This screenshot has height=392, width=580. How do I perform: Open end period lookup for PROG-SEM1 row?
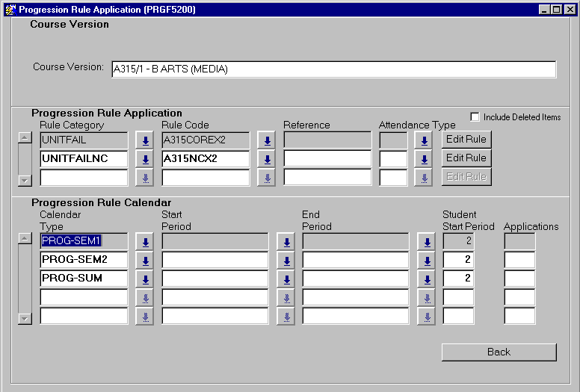426,241
